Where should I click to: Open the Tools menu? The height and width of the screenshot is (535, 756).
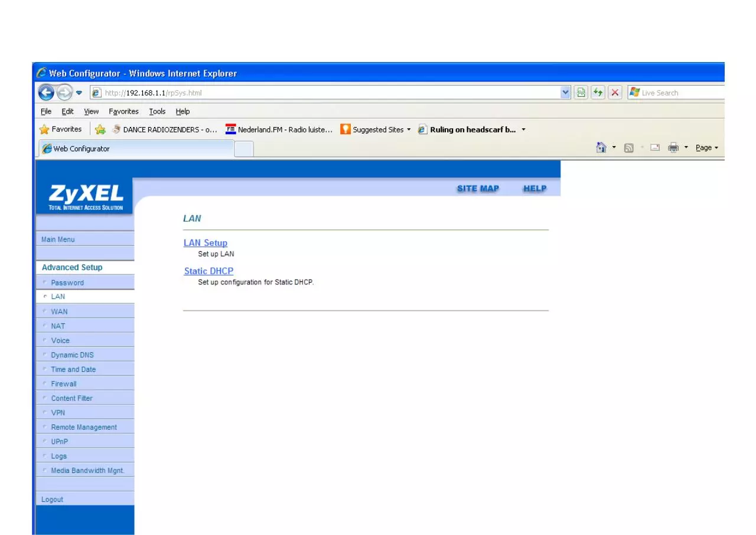coord(157,111)
